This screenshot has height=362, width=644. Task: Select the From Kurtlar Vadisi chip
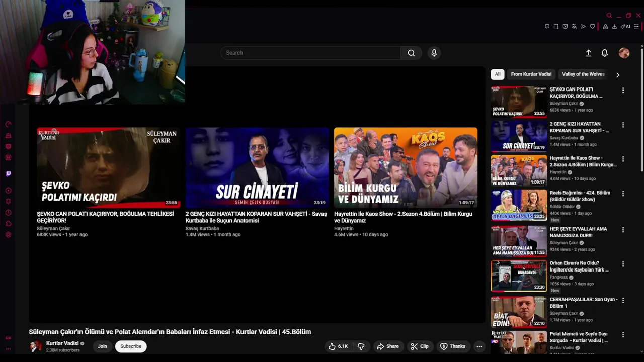point(531,74)
